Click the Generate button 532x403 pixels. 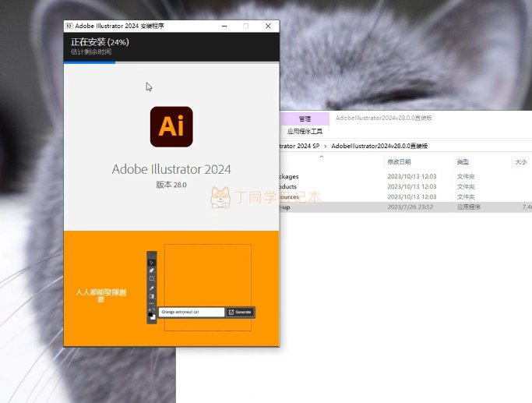pyautogui.click(x=240, y=312)
